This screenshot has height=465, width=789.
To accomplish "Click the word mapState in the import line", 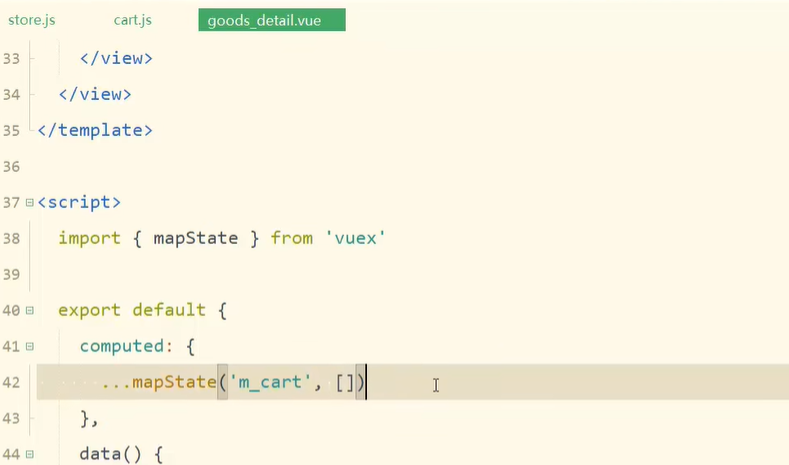I will coord(195,238).
